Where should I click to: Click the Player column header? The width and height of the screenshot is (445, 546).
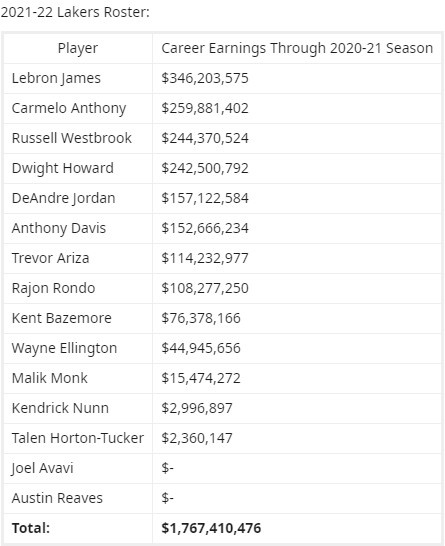[78, 48]
